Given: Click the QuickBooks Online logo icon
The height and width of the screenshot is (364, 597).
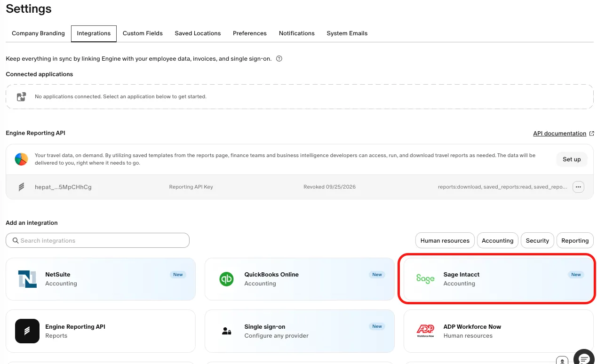Looking at the screenshot, I should click(x=226, y=279).
